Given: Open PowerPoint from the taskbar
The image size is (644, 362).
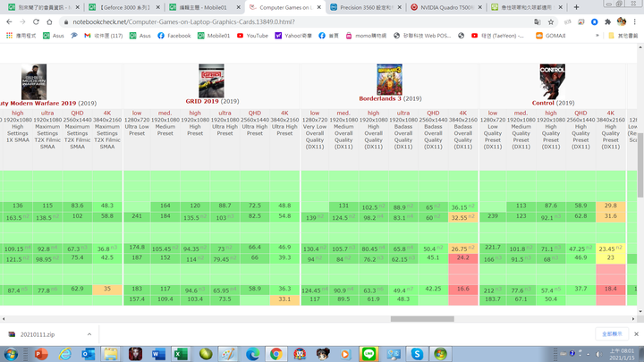Looking at the screenshot, I should pyautogui.click(x=41, y=354).
